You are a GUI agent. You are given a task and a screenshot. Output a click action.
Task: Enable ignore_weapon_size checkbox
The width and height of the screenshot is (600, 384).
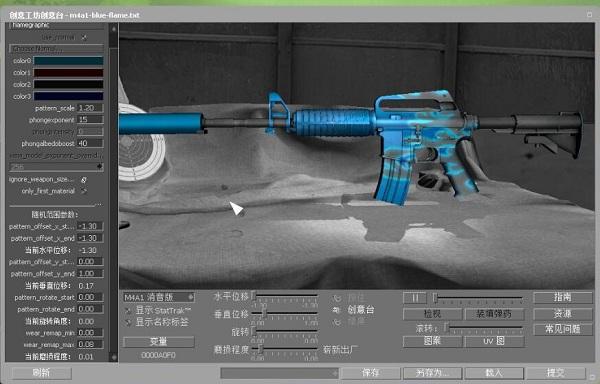click(x=84, y=179)
